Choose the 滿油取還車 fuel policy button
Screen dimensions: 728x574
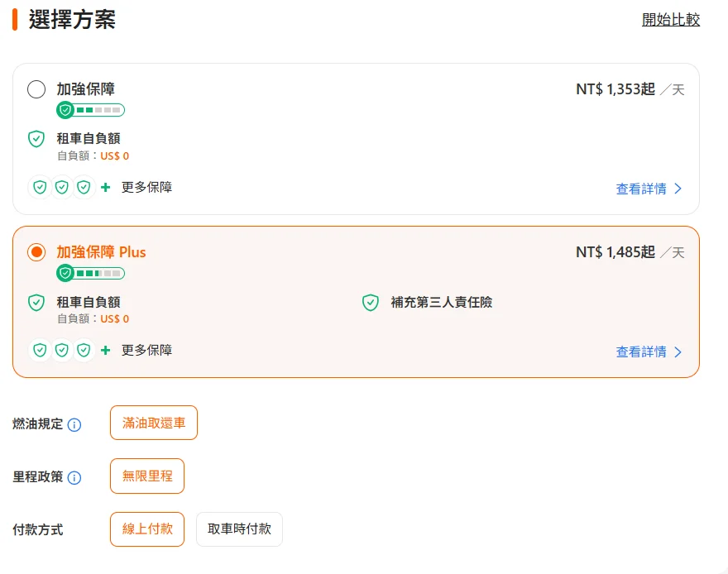coord(154,423)
